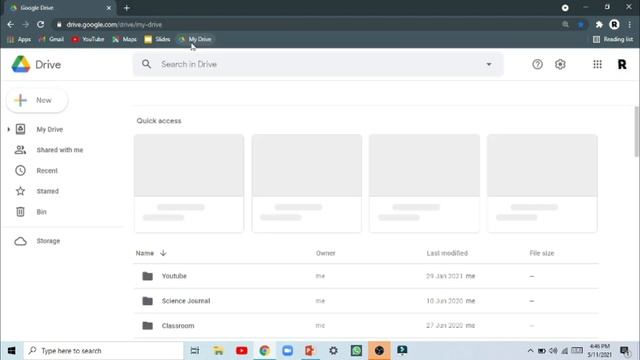The height and width of the screenshot is (360, 640).
Task: Open the Windows Start menu
Action: point(11,351)
